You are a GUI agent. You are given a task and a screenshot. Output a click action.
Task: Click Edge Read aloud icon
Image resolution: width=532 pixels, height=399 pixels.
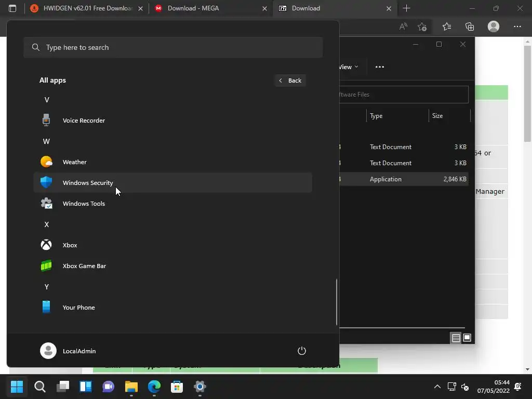pos(403,26)
